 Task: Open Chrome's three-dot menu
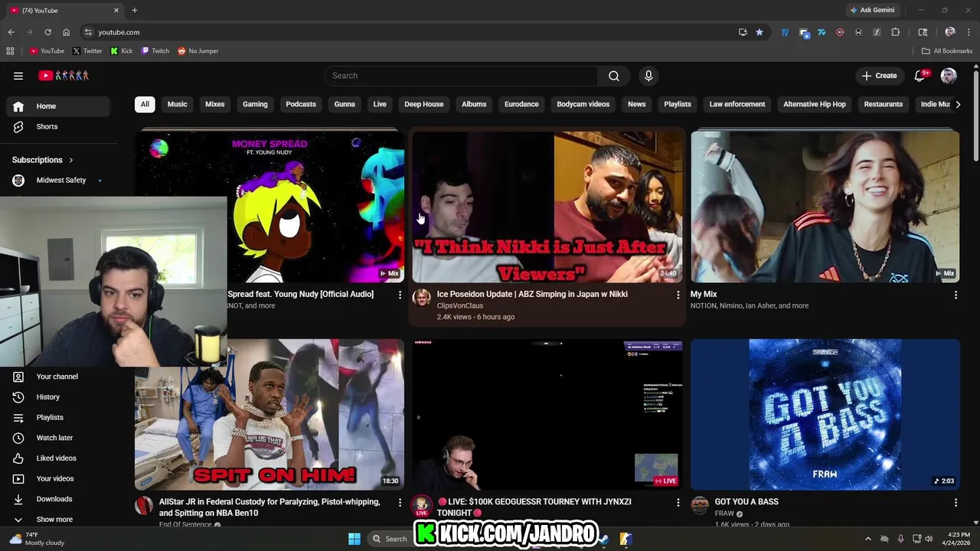(x=969, y=32)
